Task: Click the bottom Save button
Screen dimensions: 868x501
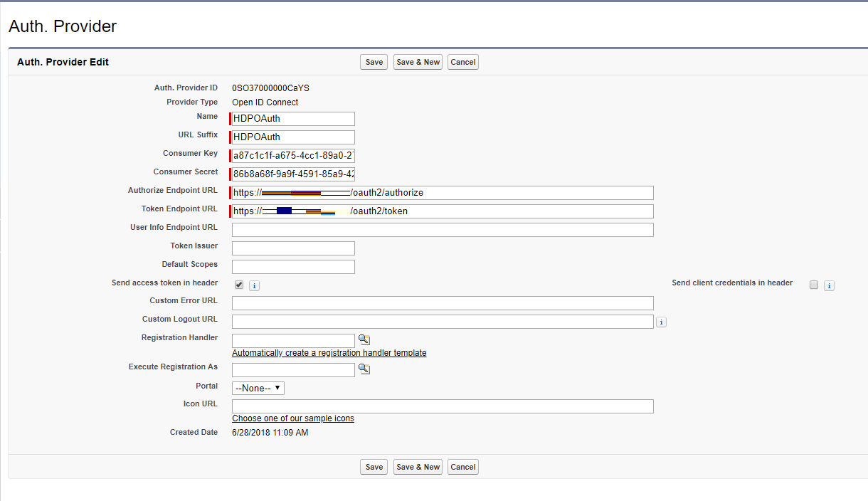Action: coord(374,466)
